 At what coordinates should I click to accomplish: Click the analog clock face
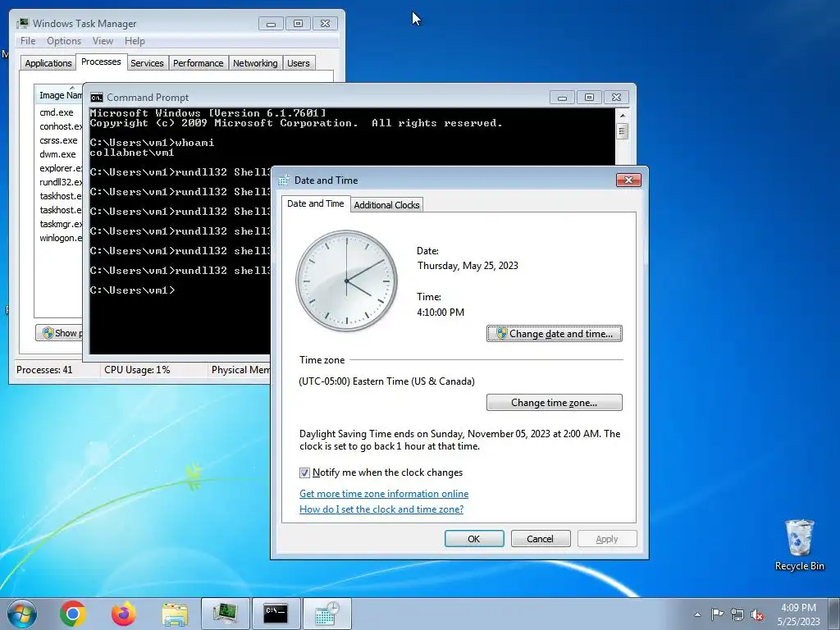pyautogui.click(x=347, y=281)
